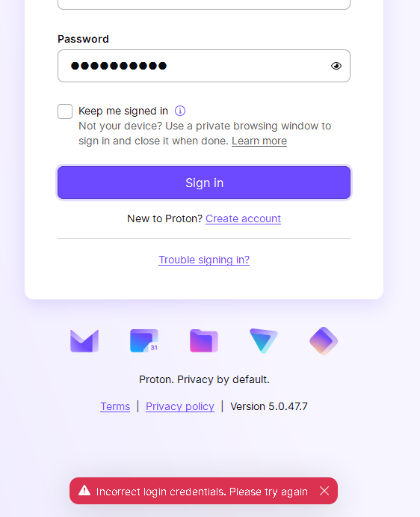Click the warning triangle in the error banner
The image size is (420, 517).
click(84, 491)
